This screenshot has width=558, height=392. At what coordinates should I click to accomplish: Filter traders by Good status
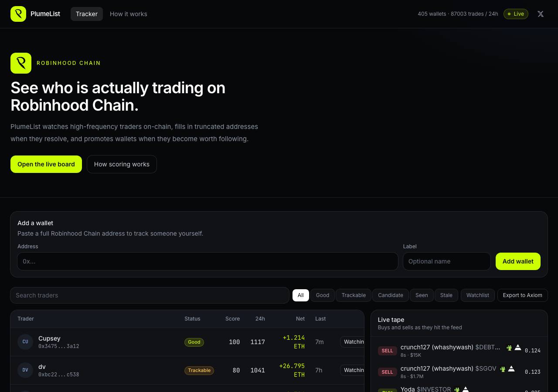click(x=323, y=295)
